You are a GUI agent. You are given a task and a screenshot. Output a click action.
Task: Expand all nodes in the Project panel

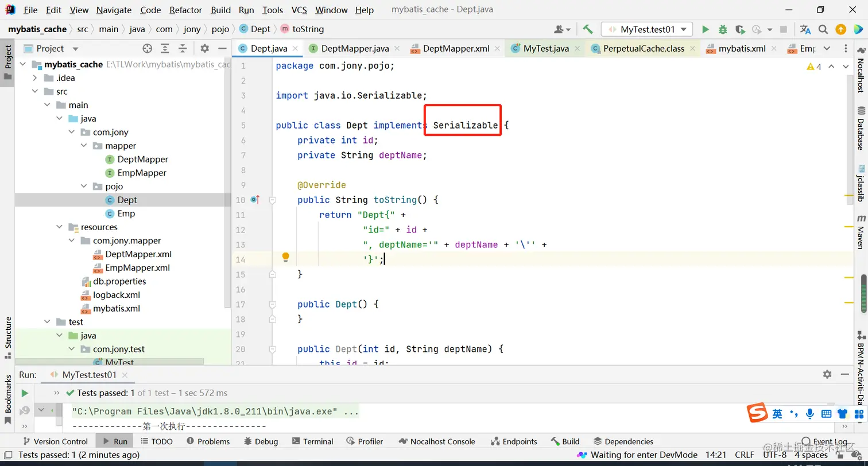[165, 49]
